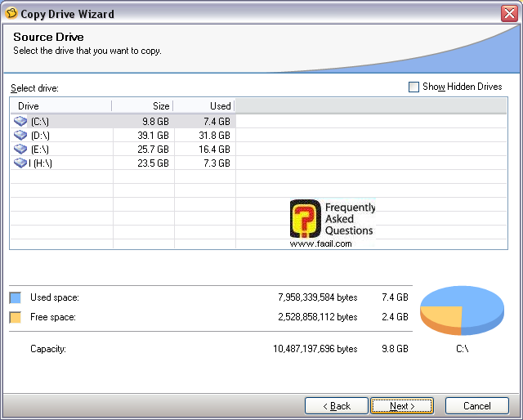Cancel the Copy Drive Wizard

[476, 405]
